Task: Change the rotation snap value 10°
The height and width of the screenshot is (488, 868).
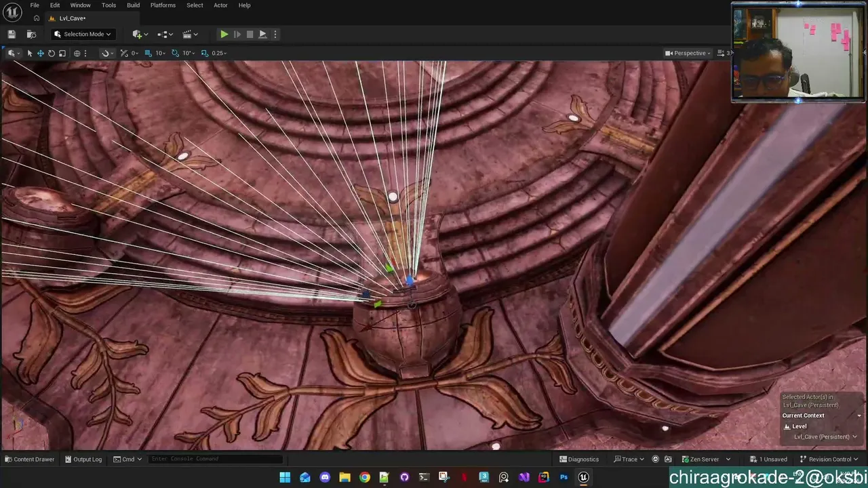Action: [x=188, y=53]
